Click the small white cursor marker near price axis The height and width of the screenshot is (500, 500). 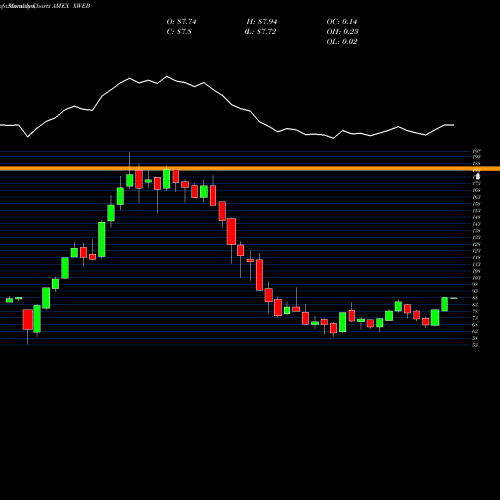pos(478,176)
